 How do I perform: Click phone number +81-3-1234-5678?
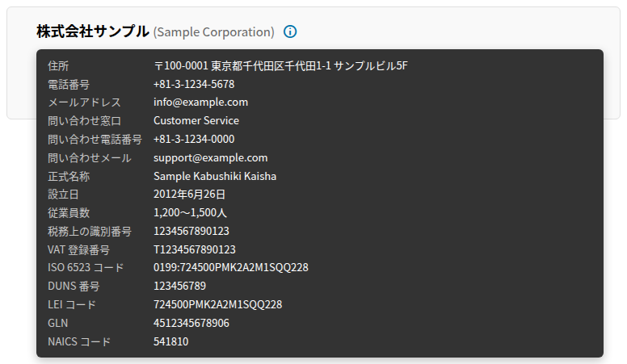pyautogui.click(x=194, y=84)
